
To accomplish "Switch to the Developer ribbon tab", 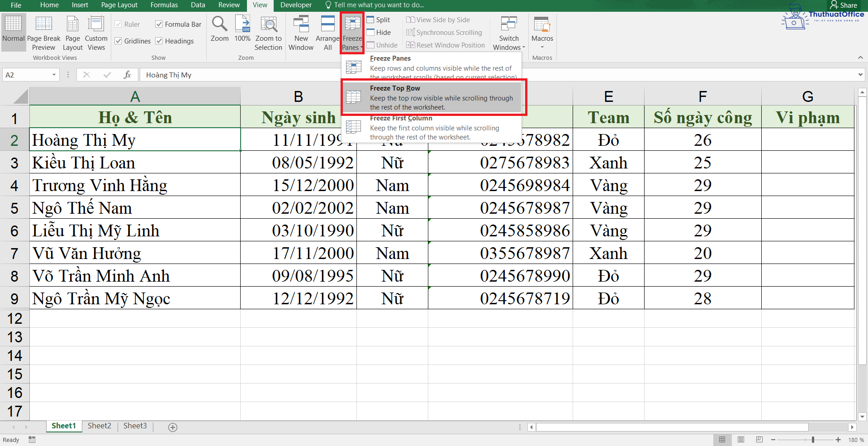I will [x=296, y=5].
